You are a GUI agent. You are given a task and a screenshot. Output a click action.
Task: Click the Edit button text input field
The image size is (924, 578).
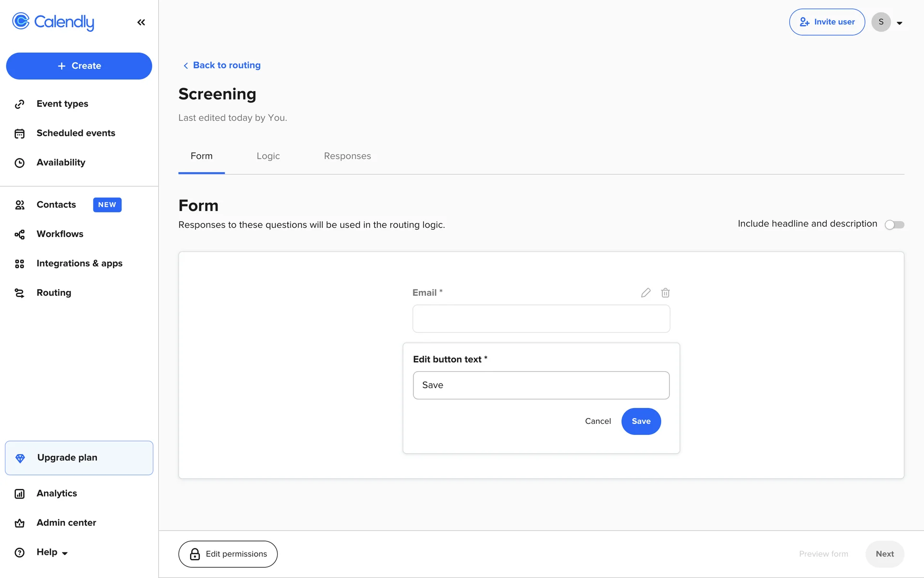(x=541, y=385)
